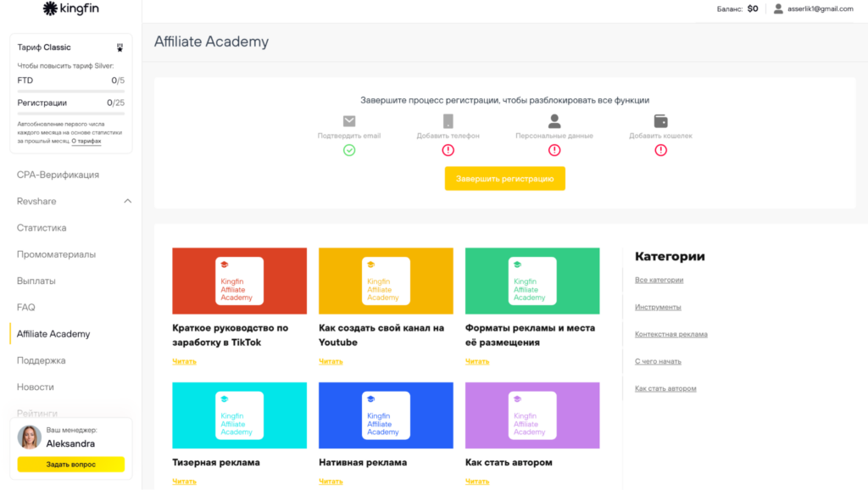The image size is (868, 490).
Task: Click the Добавить кошелек step label
Action: pyautogui.click(x=660, y=136)
